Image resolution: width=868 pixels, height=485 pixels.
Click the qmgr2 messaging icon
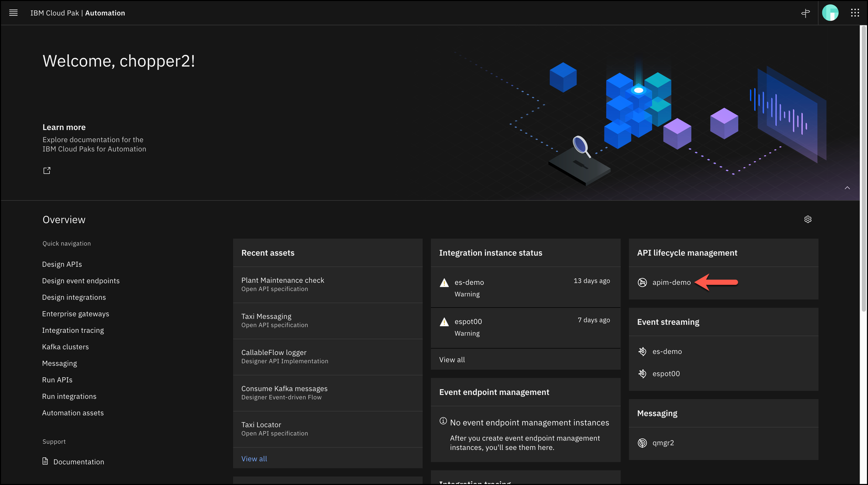coord(642,443)
